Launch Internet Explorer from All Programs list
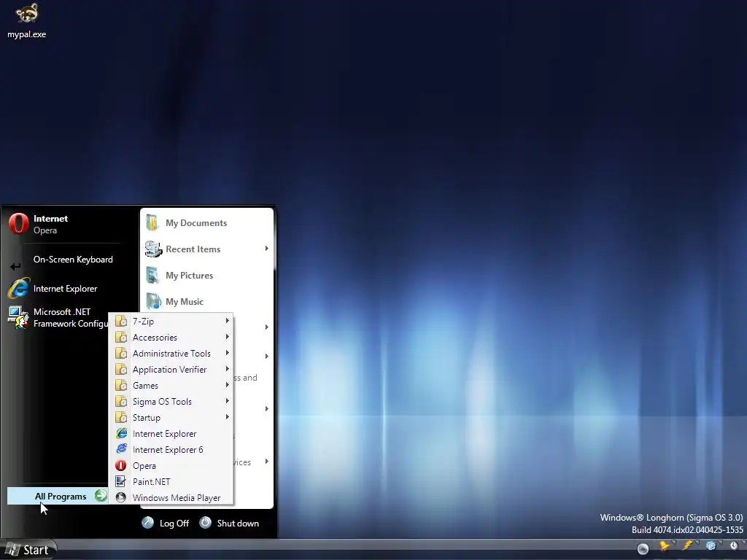This screenshot has height=560, width=747. (x=171, y=434)
